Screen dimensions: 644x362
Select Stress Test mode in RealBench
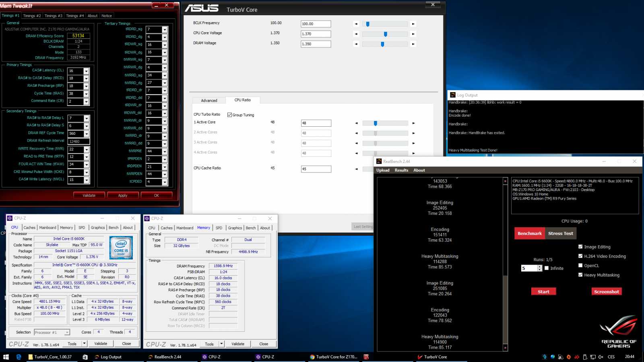[560, 233]
